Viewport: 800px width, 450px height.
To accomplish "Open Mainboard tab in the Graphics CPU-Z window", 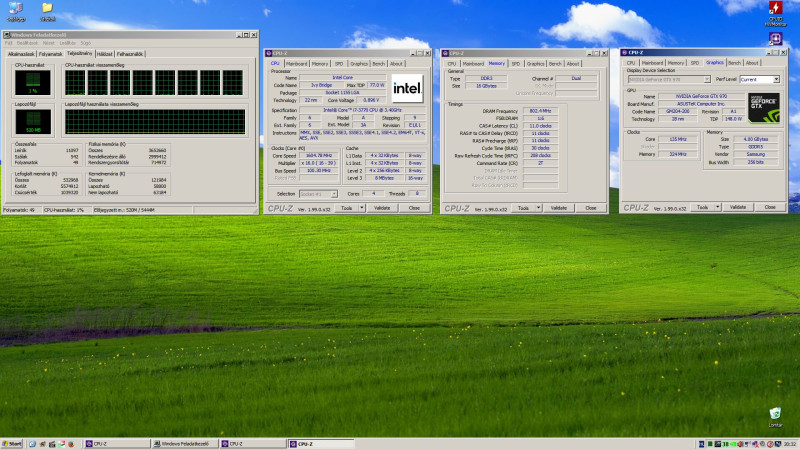I will coord(652,63).
